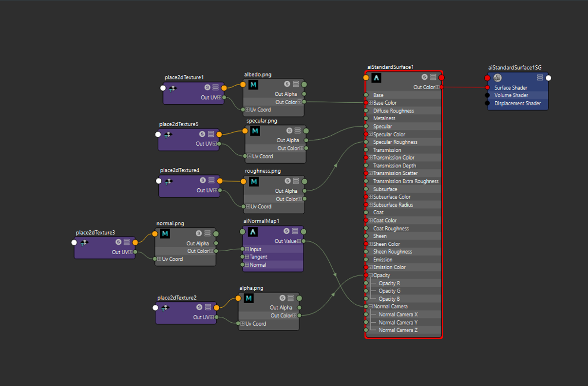Expand Emission Color attribute on aiStandardSurface1
The image size is (588, 386).
(x=371, y=267)
